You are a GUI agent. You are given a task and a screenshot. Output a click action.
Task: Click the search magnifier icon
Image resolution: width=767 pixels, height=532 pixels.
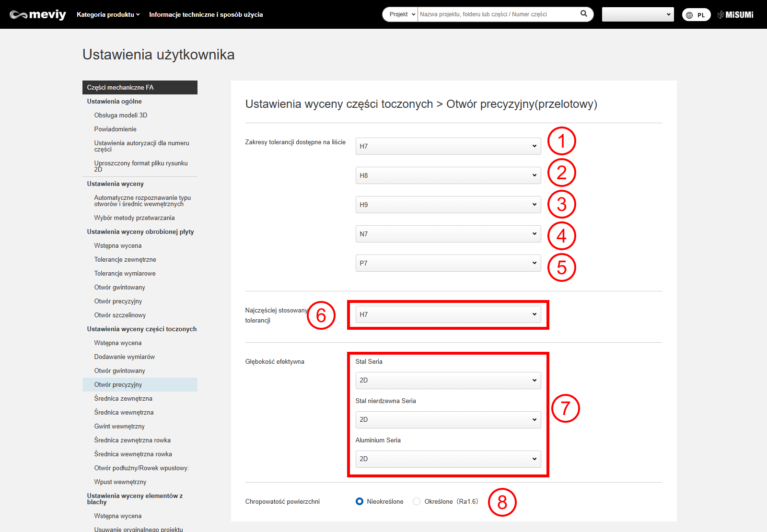[583, 14]
